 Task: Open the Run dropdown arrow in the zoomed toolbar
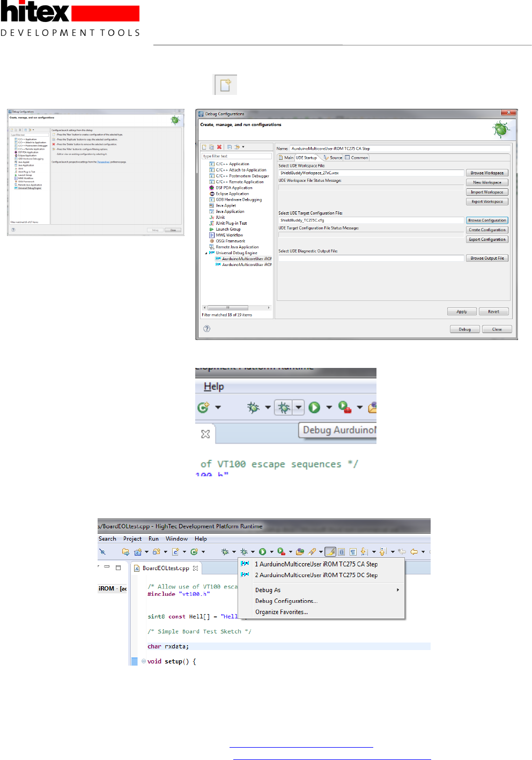click(329, 408)
